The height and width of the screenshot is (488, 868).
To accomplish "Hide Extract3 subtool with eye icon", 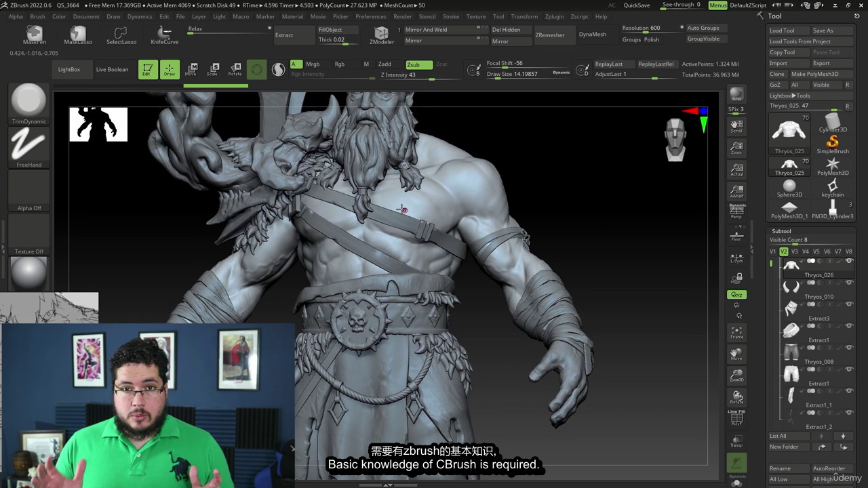I will 848,304.
